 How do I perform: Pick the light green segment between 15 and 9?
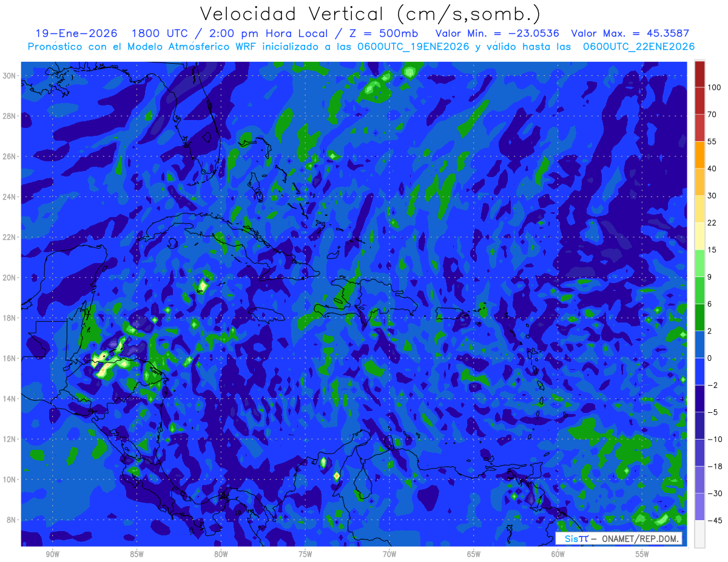[699, 264]
